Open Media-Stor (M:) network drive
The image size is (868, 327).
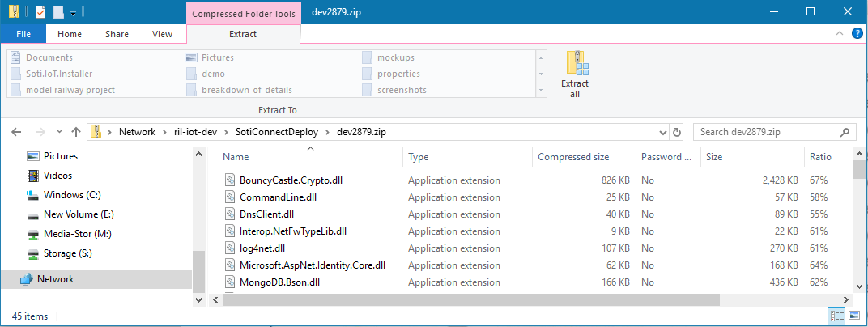[x=78, y=234]
